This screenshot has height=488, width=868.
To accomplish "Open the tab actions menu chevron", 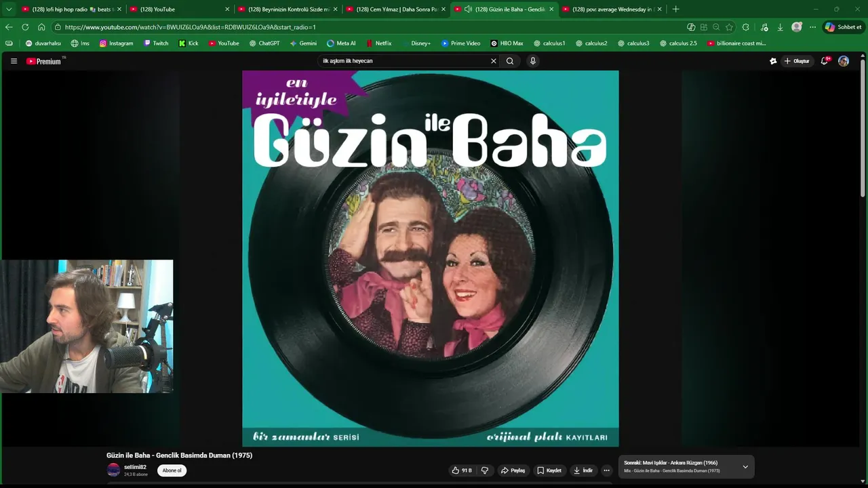I will point(9,9).
